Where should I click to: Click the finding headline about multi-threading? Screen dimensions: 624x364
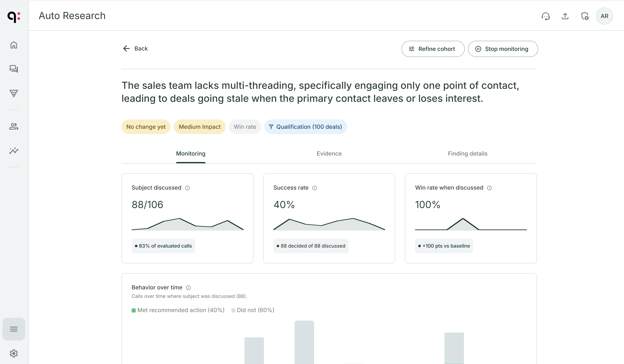(321, 92)
